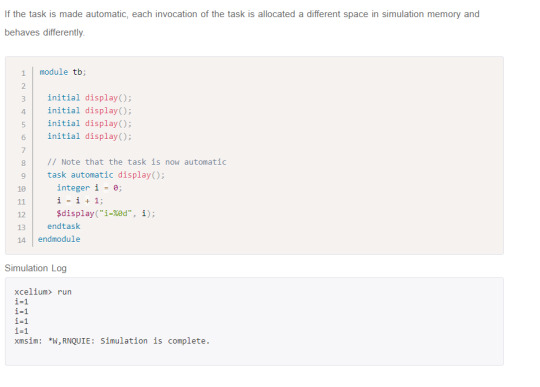Click the last 'i=1' output line
This screenshot has width=540, height=387.
click(21, 331)
